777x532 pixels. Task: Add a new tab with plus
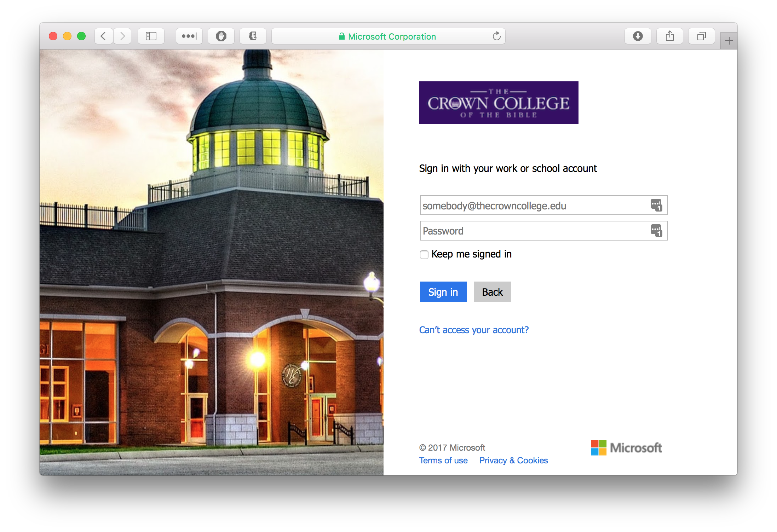point(729,41)
